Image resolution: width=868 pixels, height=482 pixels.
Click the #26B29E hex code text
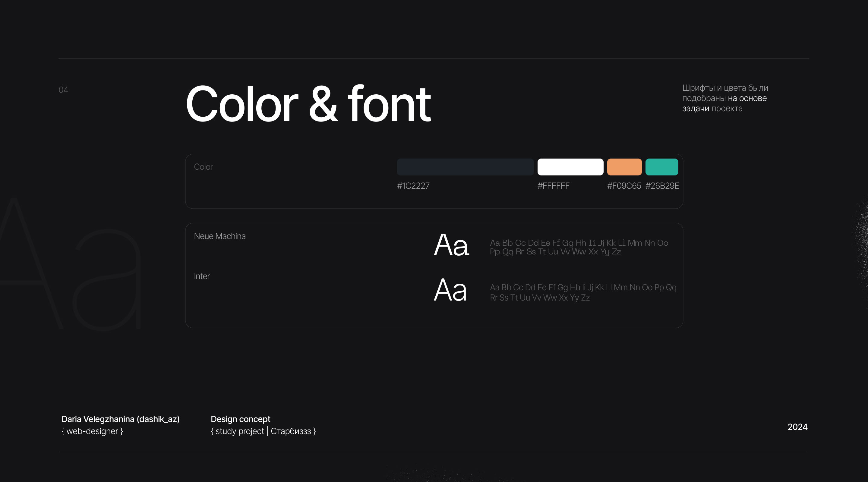[662, 186]
